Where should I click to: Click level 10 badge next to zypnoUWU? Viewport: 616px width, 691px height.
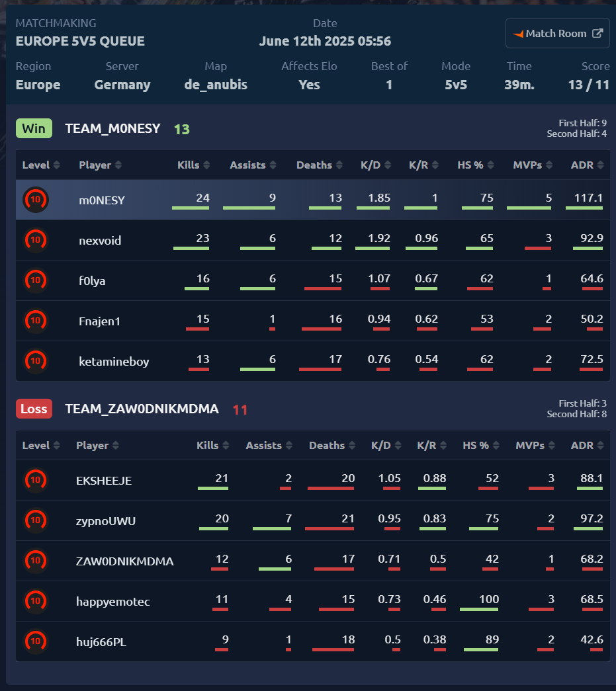35,520
